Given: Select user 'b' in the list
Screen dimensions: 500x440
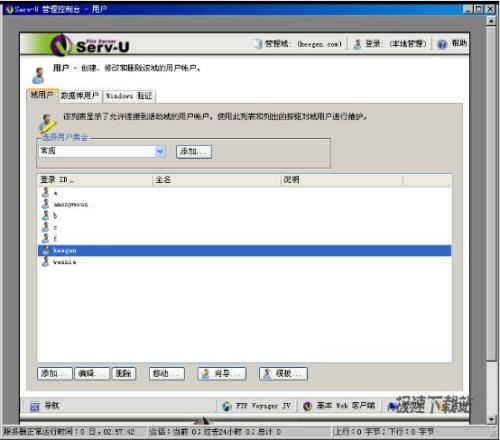Looking at the screenshot, I should coord(55,216).
